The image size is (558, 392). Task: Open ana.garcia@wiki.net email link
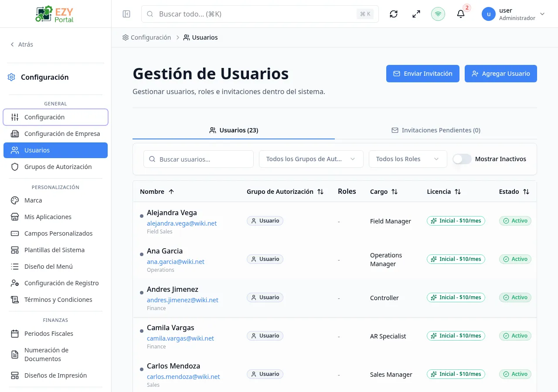176,262
